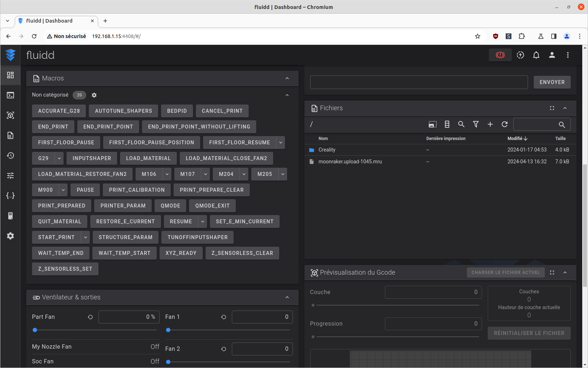Click the ENVOYER button
The width and height of the screenshot is (588, 368).
pyautogui.click(x=552, y=82)
